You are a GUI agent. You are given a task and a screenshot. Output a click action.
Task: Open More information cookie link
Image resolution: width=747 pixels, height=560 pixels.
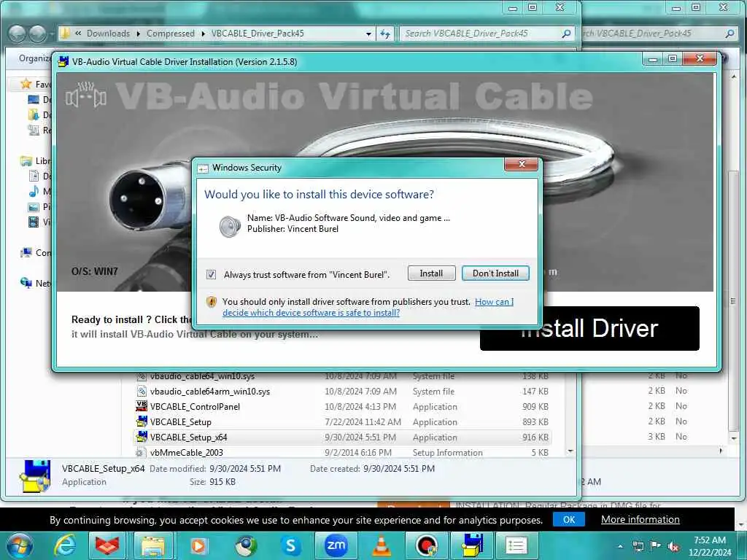point(640,519)
